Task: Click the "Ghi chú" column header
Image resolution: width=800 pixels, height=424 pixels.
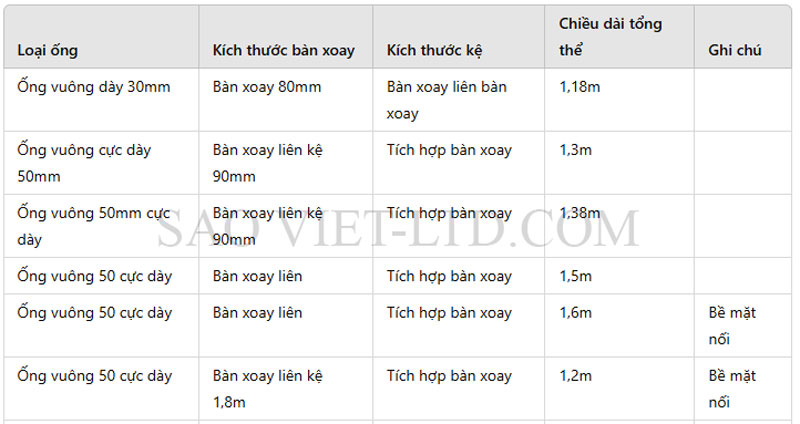Action: [x=735, y=50]
